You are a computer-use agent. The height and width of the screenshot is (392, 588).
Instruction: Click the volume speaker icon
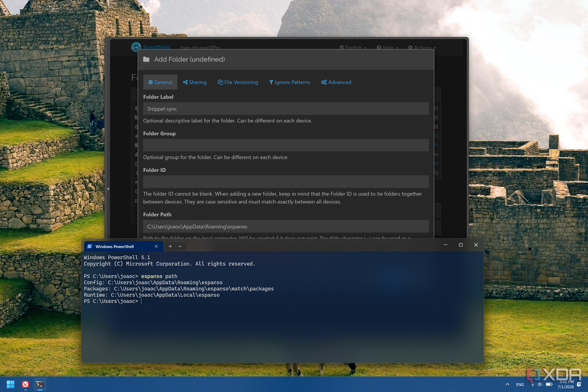tap(540, 384)
